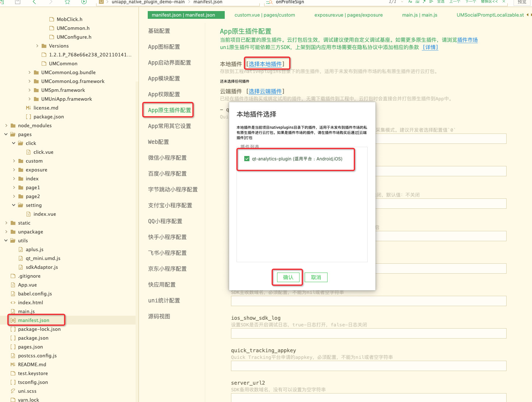Select test.keystore in file tree
This screenshot has height=402, width=532.
pos(33,373)
